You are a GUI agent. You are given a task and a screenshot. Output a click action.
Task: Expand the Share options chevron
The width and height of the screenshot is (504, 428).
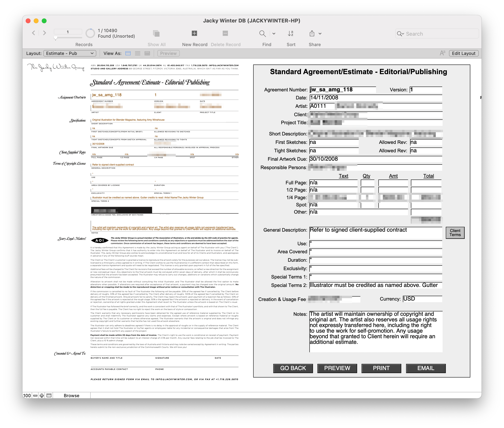click(x=320, y=34)
